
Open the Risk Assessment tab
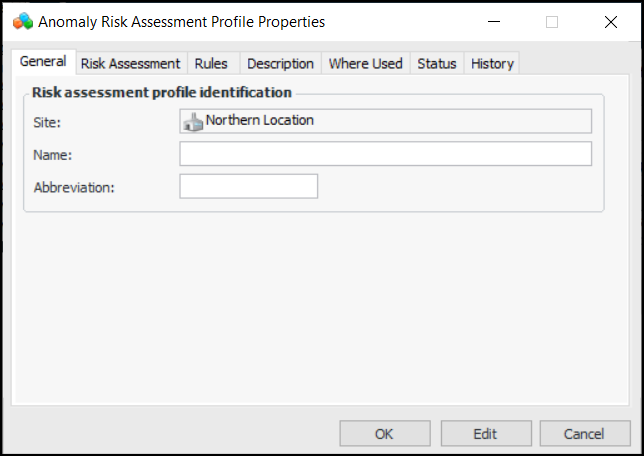tap(130, 63)
